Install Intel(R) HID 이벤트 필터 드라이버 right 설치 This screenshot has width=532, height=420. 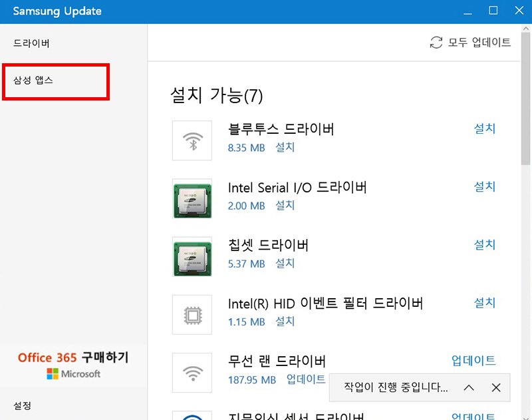485,303
